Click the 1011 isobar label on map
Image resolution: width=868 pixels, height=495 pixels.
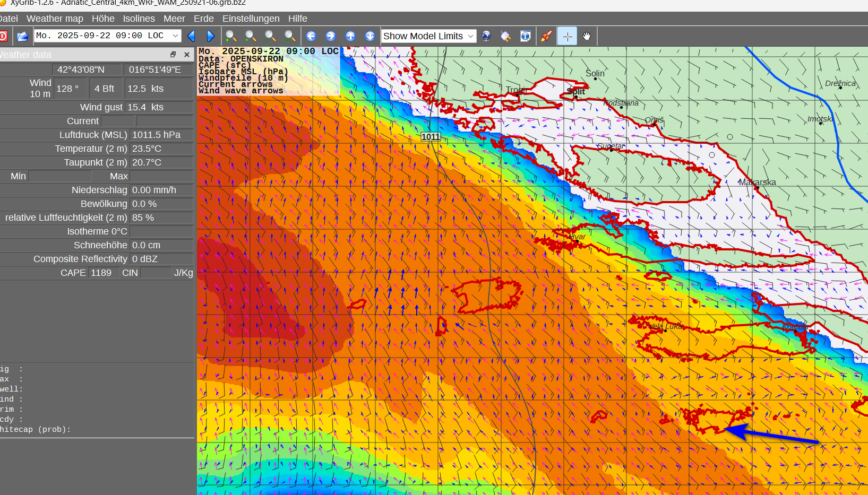pyautogui.click(x=431, y=137)
